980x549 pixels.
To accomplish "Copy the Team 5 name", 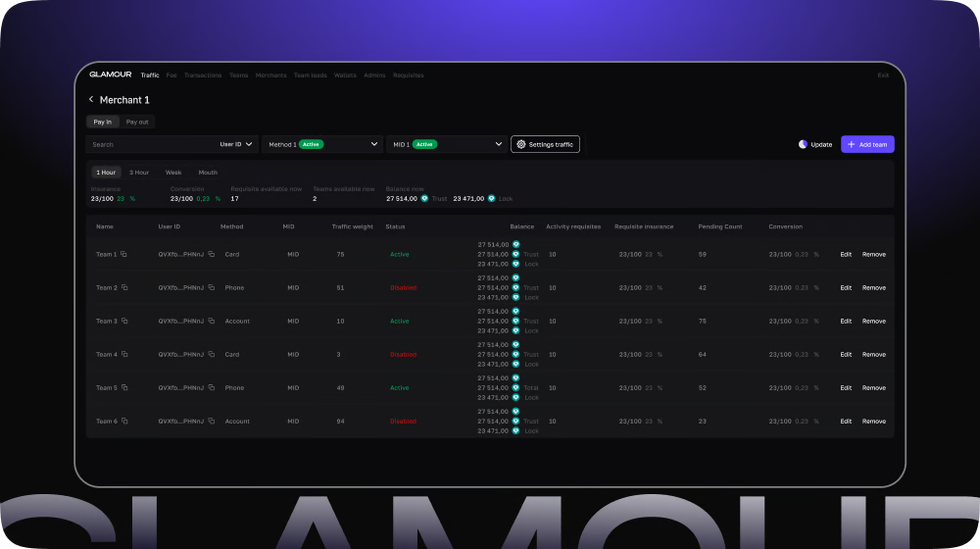I will 124,387.
